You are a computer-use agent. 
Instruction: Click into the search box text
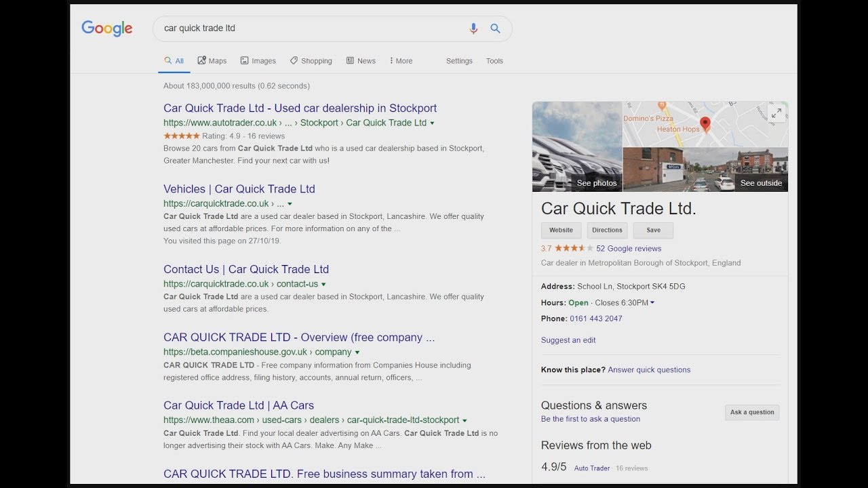pyautogui.click(x=199, y=28)
